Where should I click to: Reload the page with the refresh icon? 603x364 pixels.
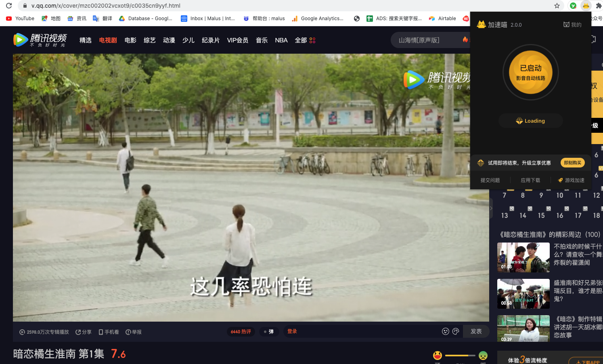[9, 6]
